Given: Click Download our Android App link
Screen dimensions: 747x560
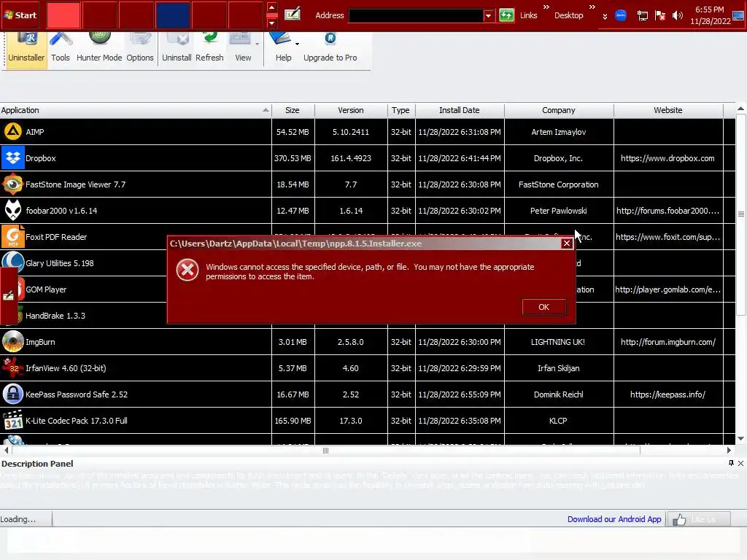Looking at the screenshot, I should pos(614,519).
